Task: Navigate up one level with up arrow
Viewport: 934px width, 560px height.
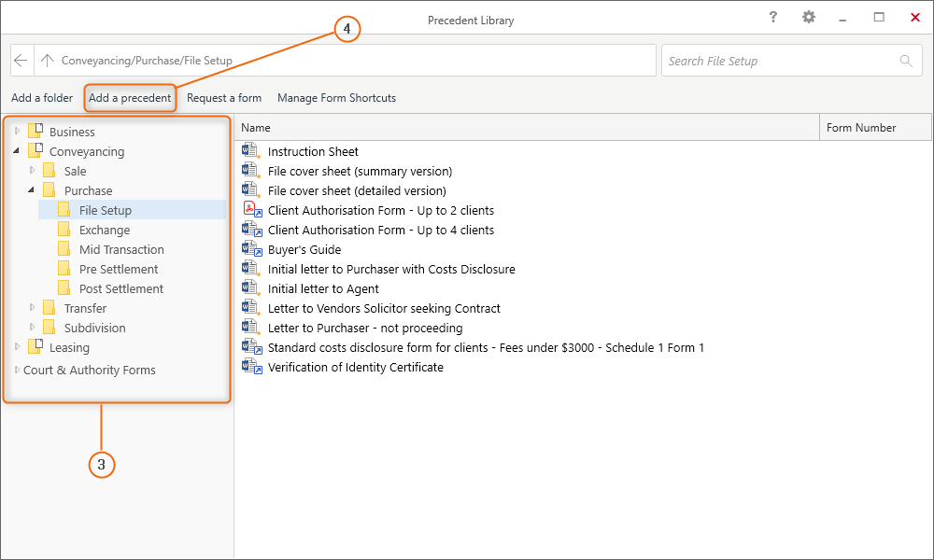Action: tap(48, 60)
